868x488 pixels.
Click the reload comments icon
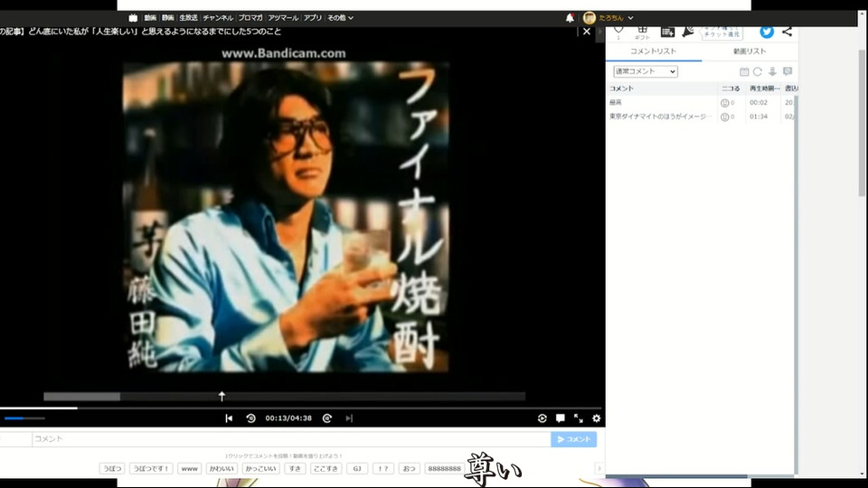[758, 71]
